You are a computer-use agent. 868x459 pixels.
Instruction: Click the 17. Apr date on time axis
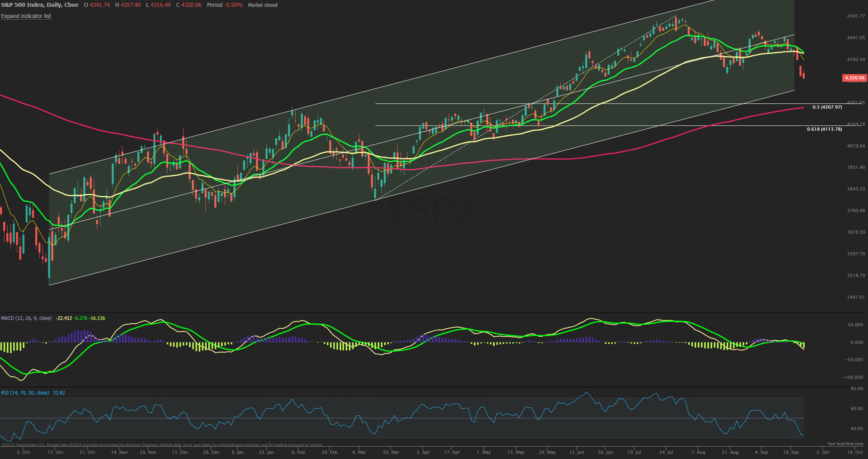point(452,452)
